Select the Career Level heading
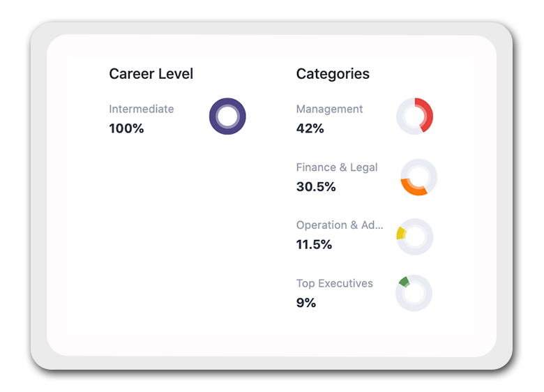The width and height of the screenshot is (544, 392). [151, 74]
